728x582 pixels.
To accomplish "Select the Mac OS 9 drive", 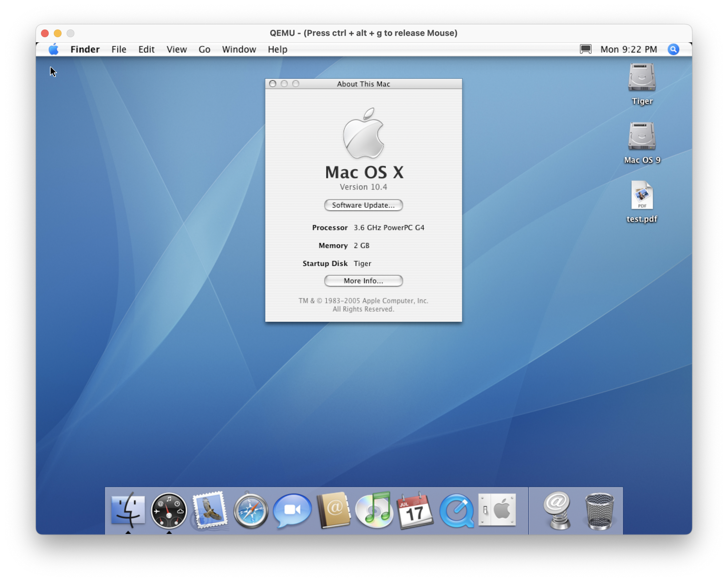I will coord(642,136).
